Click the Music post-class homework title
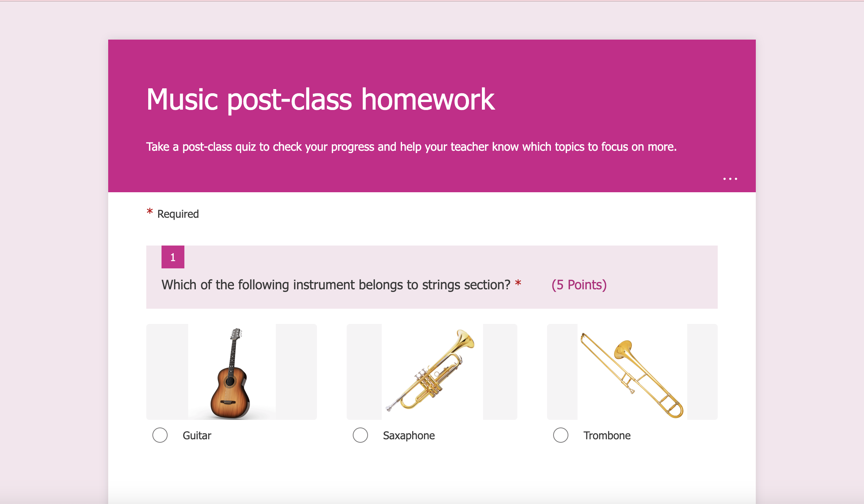Image resolution: width=864 pixels, height=504 pixels. coord(320,99)
